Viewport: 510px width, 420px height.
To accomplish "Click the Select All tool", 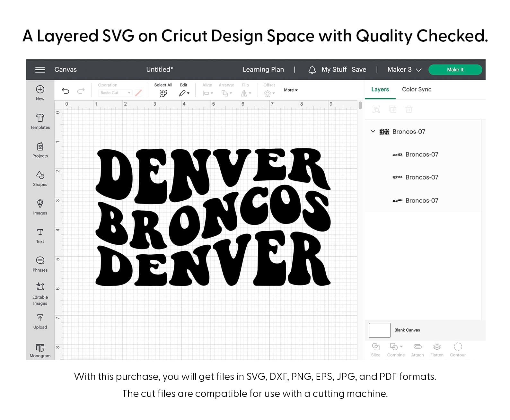I will pyautogui.click(x=163, y=93).
